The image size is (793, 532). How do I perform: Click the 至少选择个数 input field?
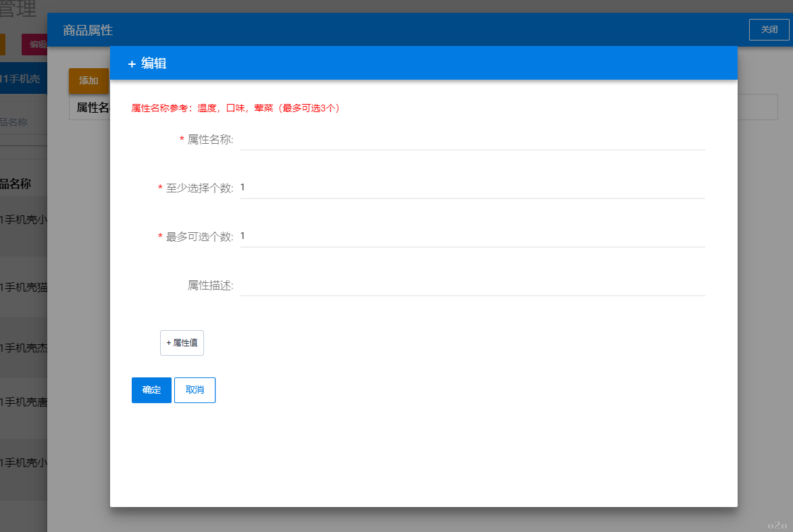click(472, 188)
